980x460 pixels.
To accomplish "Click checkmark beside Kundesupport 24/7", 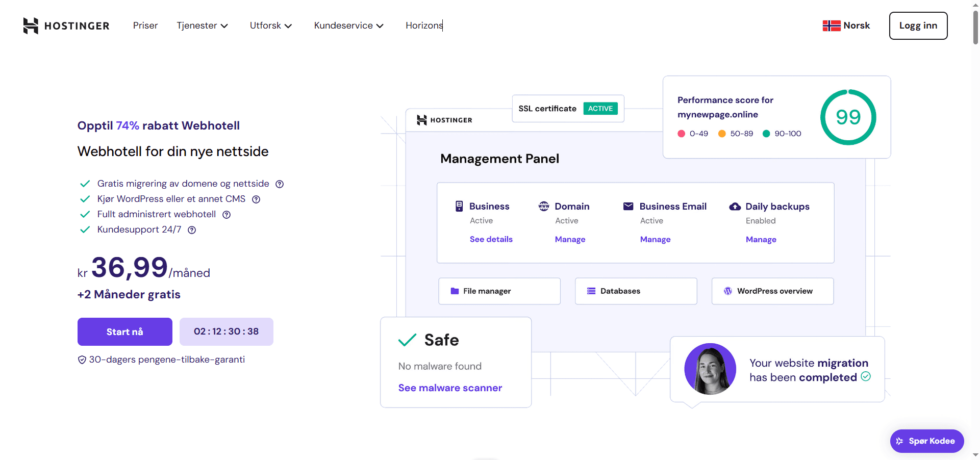I will click(85, 229).
